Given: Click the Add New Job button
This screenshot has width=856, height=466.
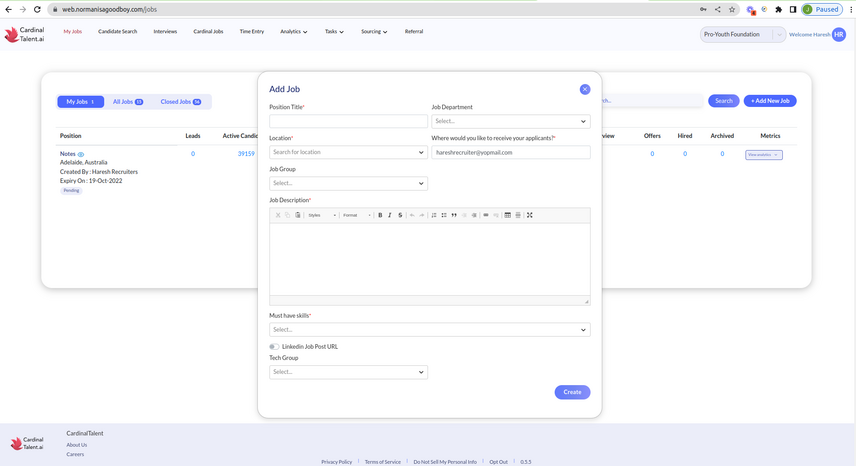Looking at the screenshot, I should point(770,101).
